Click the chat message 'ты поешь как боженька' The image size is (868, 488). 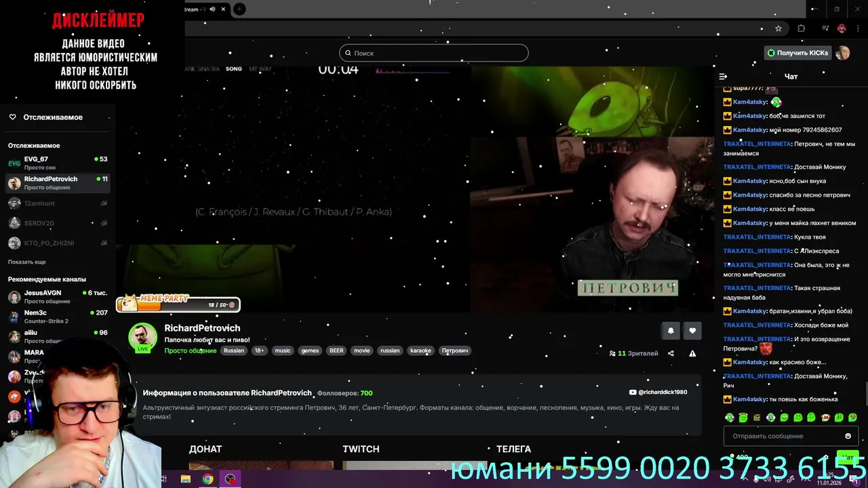coord(804,399)
